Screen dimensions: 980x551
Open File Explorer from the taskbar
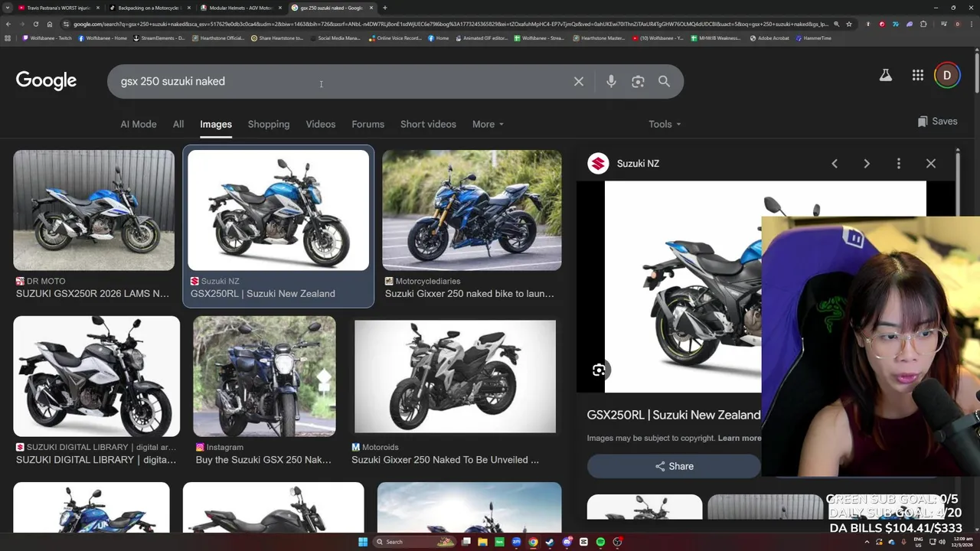tap(482, 542)
